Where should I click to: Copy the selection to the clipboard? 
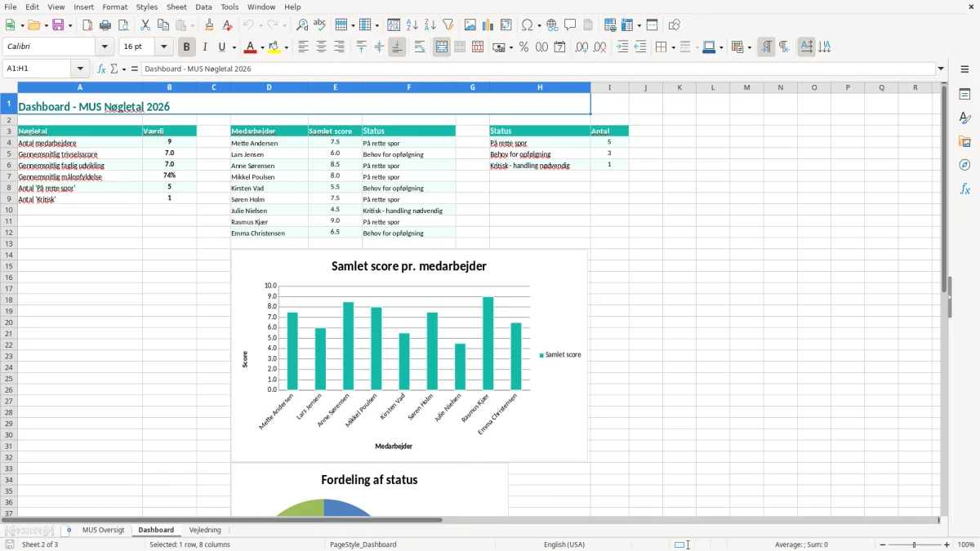pyautogui.click(x=163, y=25)
